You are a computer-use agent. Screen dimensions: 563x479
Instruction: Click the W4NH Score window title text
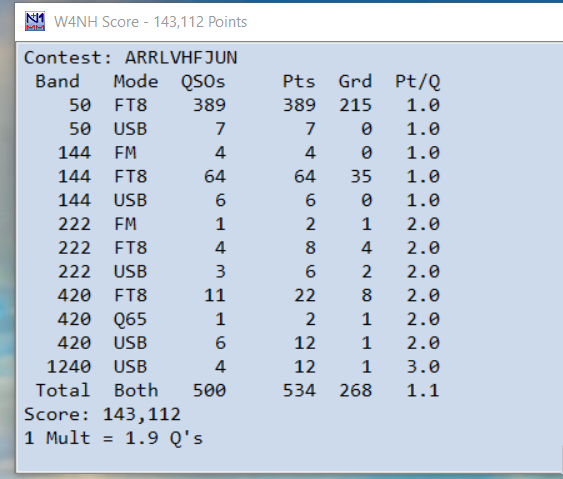(150, 22)
